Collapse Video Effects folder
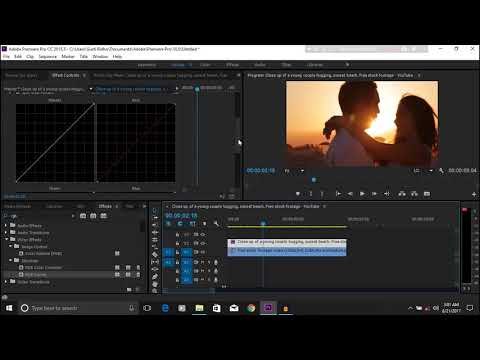Image resolution: width=480 pixels, height=360 pixels. (6, 239)
